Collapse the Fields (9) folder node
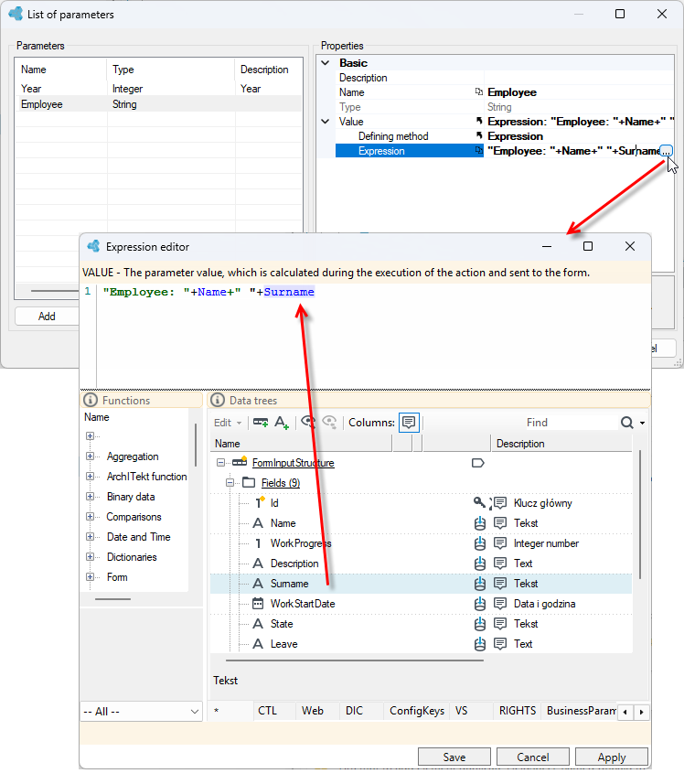The width and height of the screenshot is (684, 784). [x=230, y=483]
